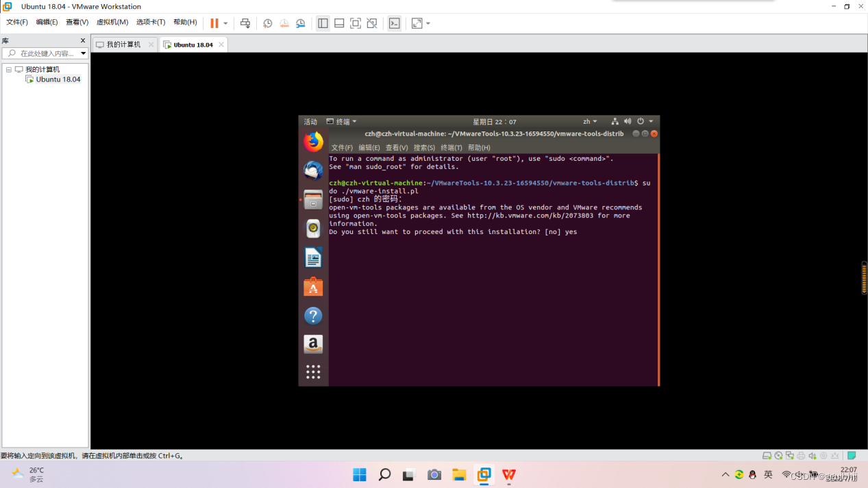Viewport: 868px width, 488px height.
Task: Click the Send Ctrl+Alt+Del toolbar icon
Action: click(245, 23)
